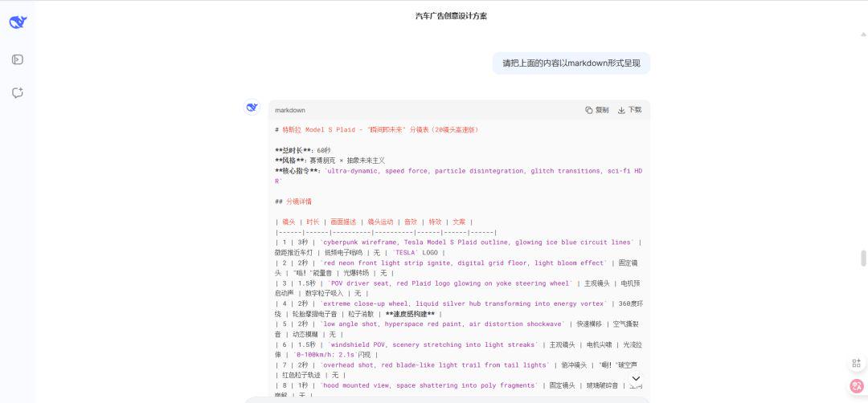Click the 画面描述 table header cell

(343, 222)
